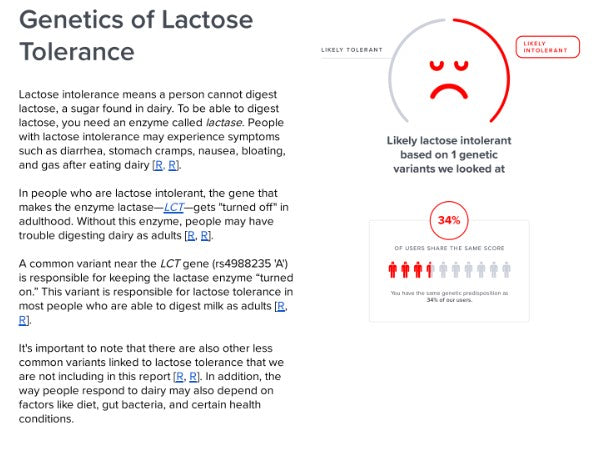The image size is (594, 462).
Task: Click the last gray person icon
Action: pos(506,270)
